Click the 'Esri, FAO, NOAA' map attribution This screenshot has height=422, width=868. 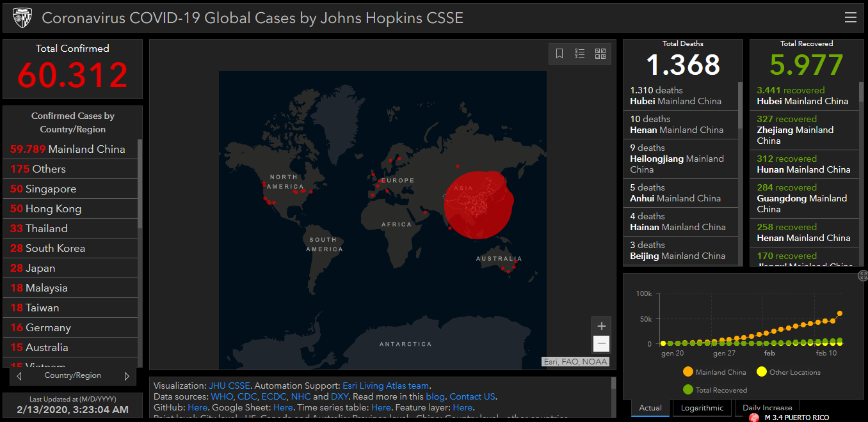tap(575, 362)
